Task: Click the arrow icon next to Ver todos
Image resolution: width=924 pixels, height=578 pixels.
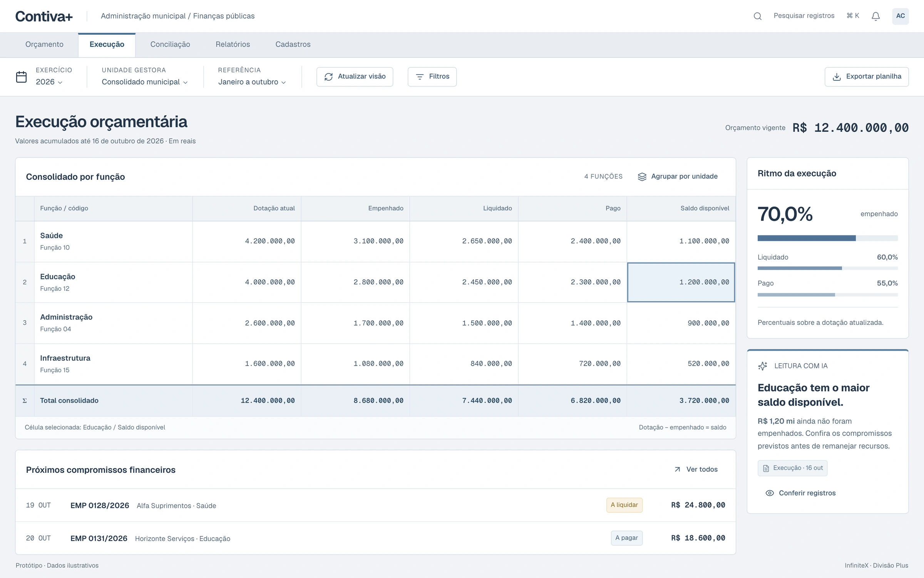Action: pos(677,469)
